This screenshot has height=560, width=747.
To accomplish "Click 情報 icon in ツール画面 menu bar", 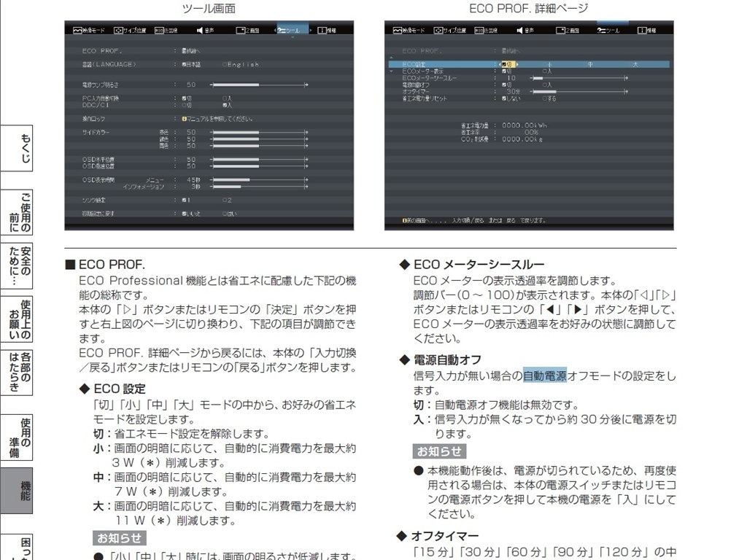I will click(x=322, y=30).
